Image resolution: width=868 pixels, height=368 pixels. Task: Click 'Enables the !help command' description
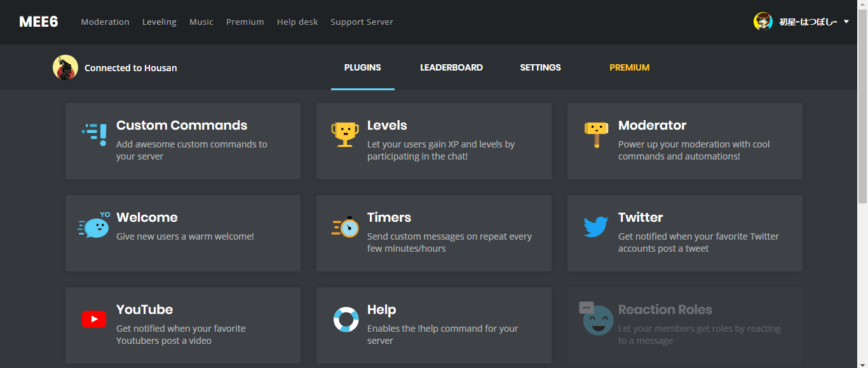pyautogui.click(x=443, y=334)
